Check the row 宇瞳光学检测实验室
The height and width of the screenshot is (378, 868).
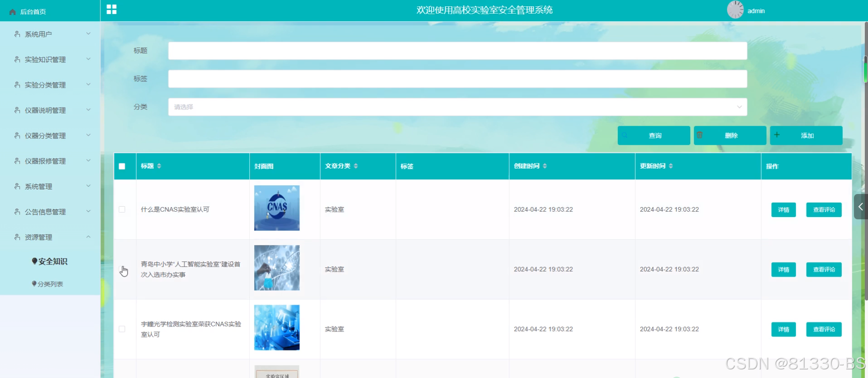pyautogui.click(x=122, y=329)
